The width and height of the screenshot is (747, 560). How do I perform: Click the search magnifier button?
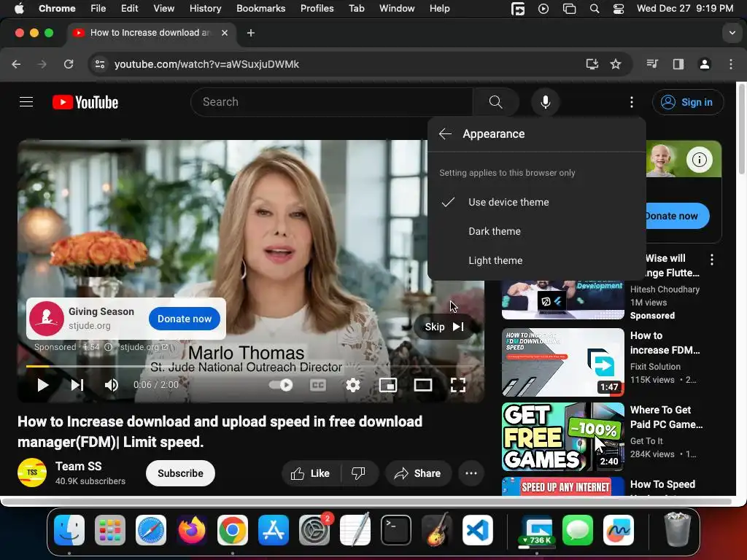point(495,102)
